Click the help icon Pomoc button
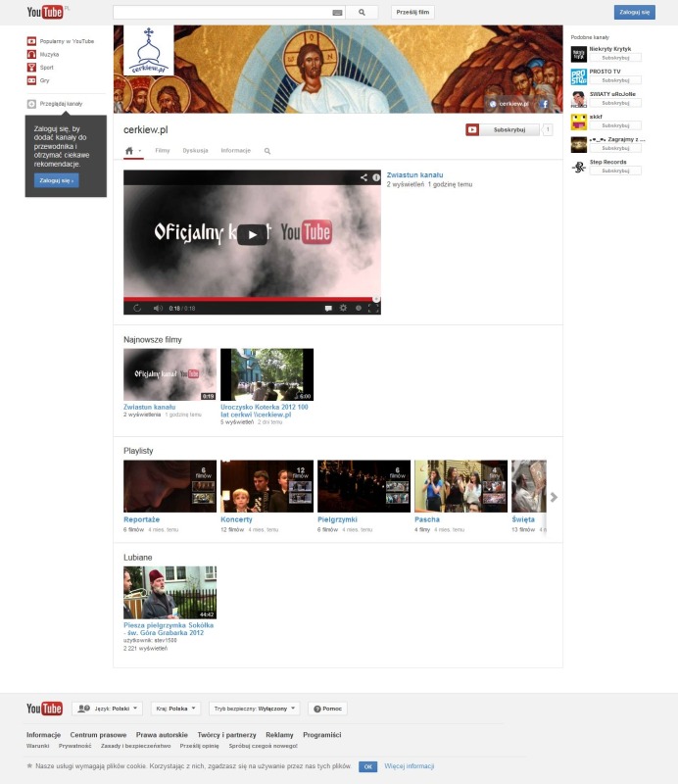This screenshot has height=784, width=678. pyautogui.click(x=328, y=709)
